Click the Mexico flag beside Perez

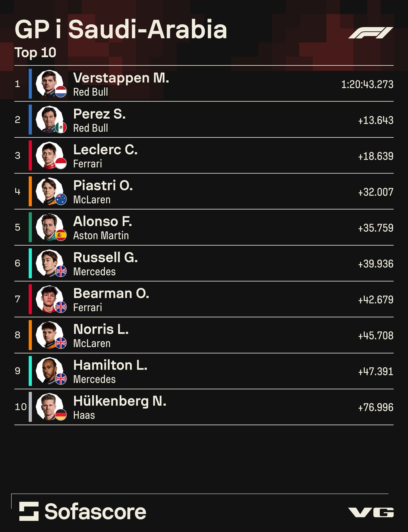click(61, 127)
